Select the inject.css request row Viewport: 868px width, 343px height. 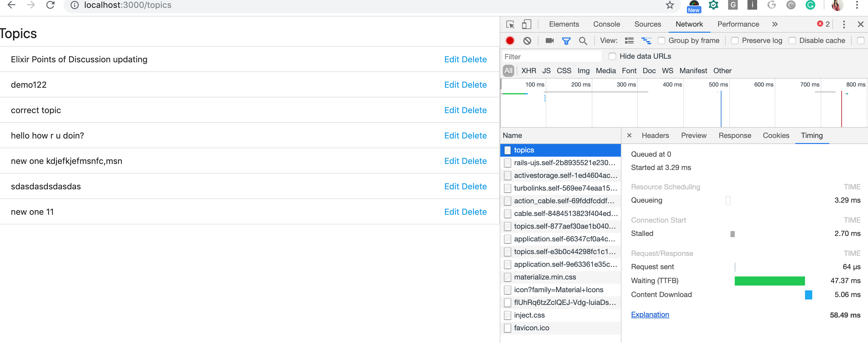point(560,315)
